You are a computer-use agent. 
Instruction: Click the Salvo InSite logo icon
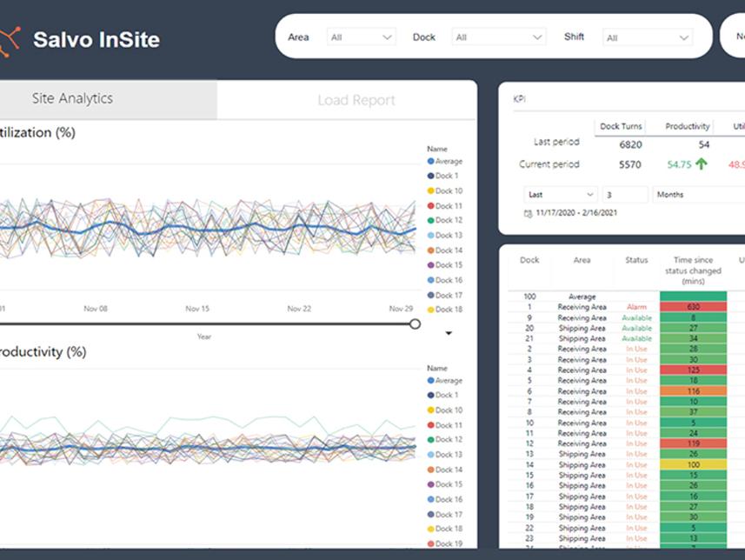(x=9, y=40)
